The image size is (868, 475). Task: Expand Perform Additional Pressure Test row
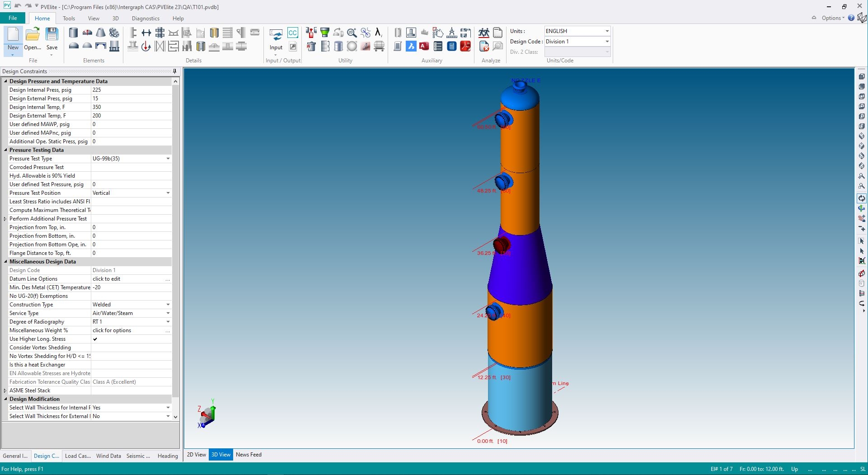pyautogui.click(x=5, y=219)
